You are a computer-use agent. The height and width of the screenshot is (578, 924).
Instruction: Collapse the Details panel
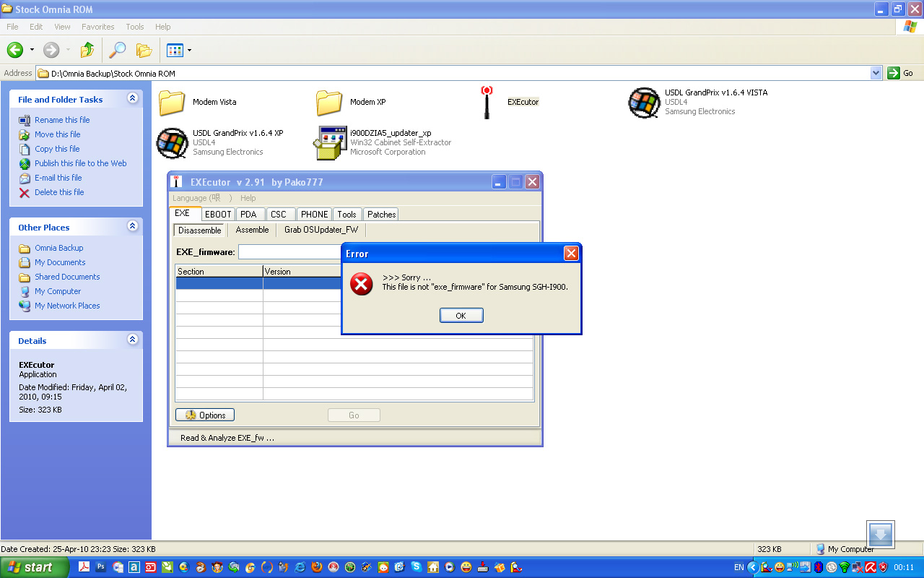(132, 340)
